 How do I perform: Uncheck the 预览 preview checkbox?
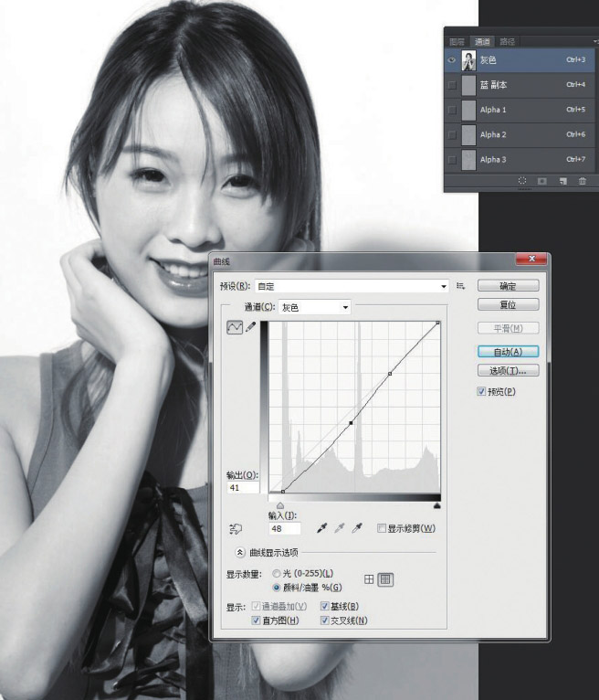point(481,392)
